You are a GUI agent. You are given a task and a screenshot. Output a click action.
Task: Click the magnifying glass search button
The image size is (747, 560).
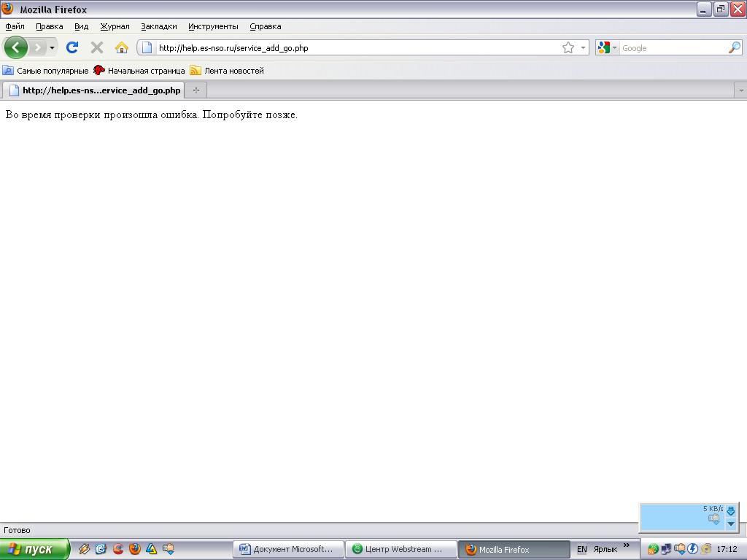(x=735, y=47)
